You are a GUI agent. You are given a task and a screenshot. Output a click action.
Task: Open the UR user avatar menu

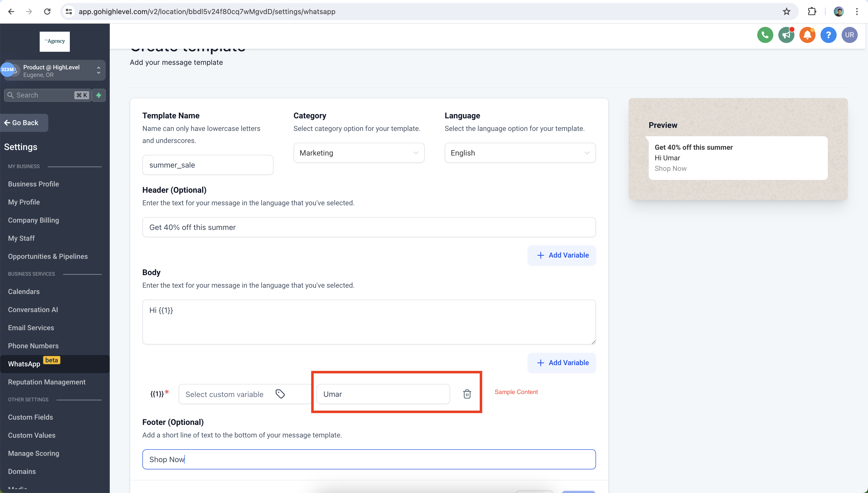click(849, 35)
